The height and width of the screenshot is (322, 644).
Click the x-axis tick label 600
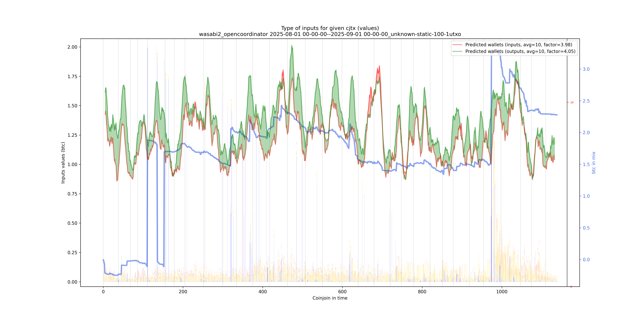[342, 292]
